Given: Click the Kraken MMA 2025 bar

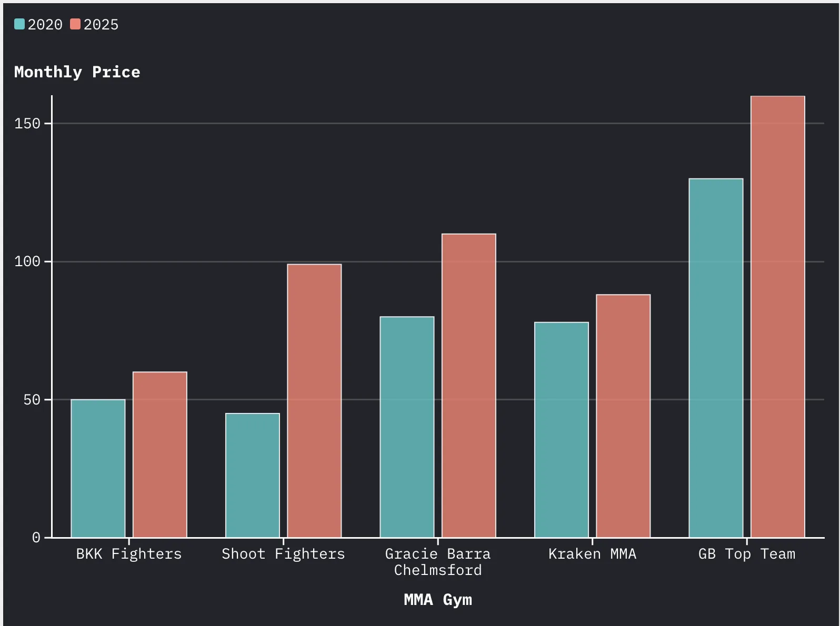Looking at the screenshot, I should [x=623, y=416].
